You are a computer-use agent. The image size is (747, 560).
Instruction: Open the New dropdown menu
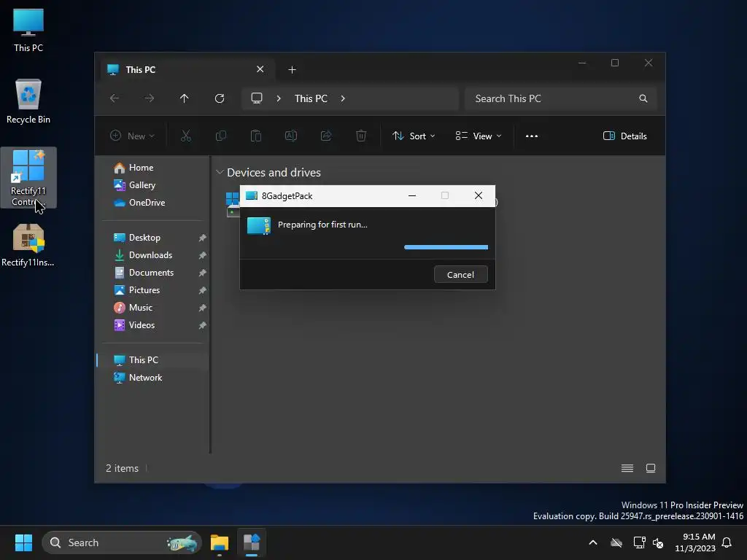(133, 136)
